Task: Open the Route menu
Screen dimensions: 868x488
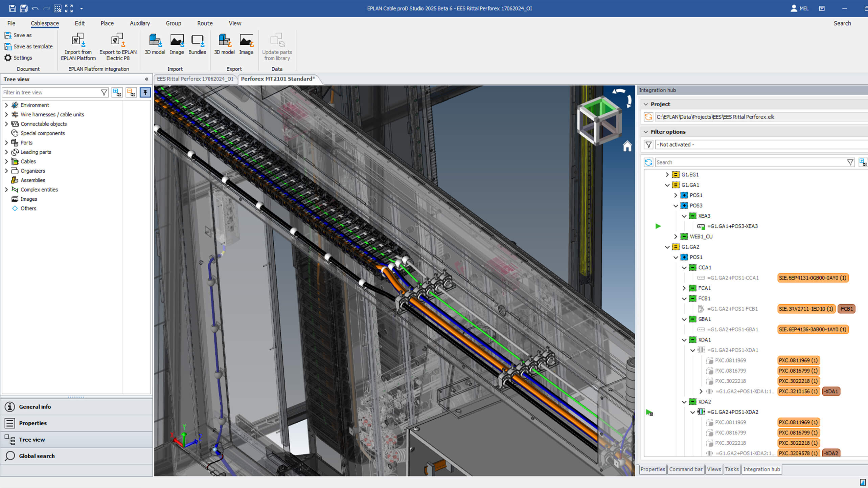Action: click(x=205, y=23)
